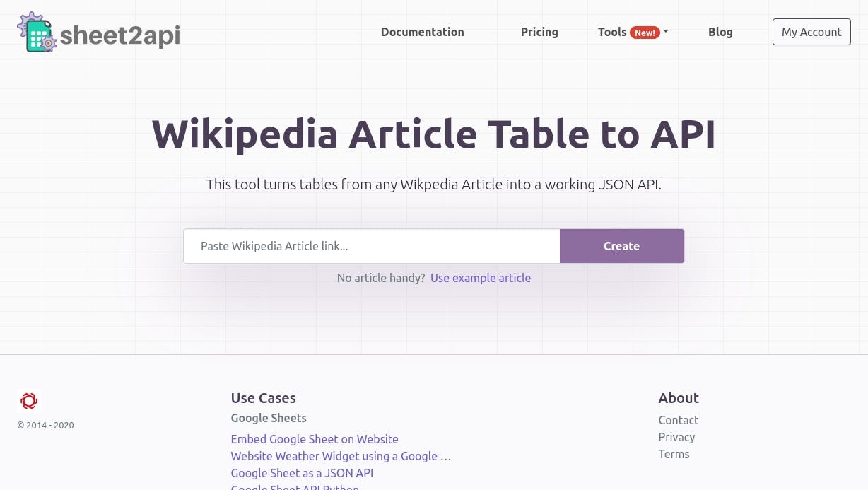Open the Blog page

tap(720, 32)
